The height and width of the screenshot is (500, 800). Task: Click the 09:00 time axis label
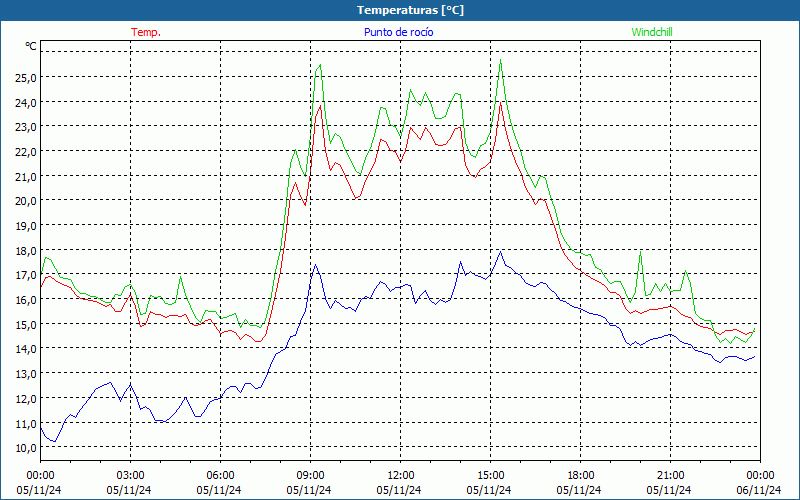click(310, 476)
